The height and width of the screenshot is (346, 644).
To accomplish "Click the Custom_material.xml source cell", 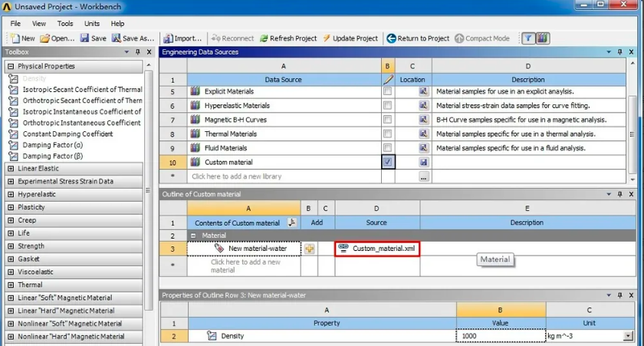I will (x=377, y=249).
